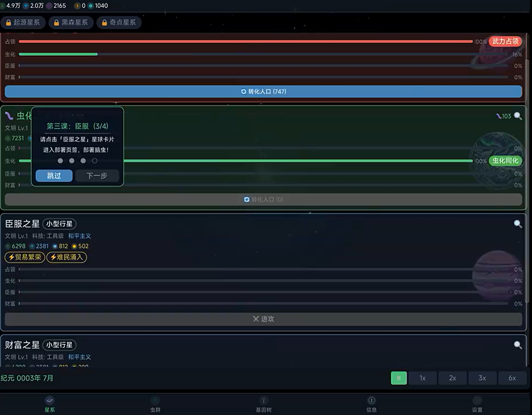This screenshot has height=415, width=532.
Task: Click magnifier icon on 财富之星 card
Action: tap(518, 345)
